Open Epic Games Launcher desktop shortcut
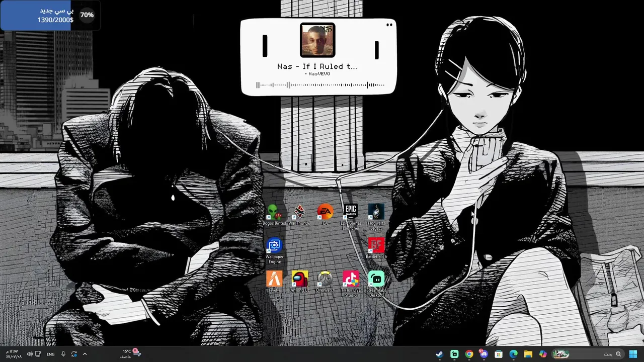This screenshot has height=362, width=644. coord(351,217)
